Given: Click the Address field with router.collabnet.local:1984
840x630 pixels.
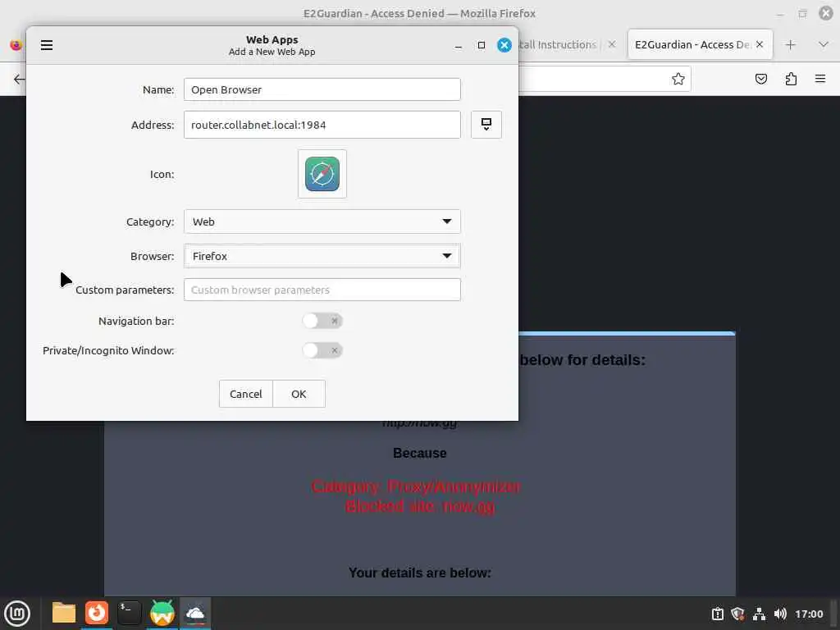Looking at the screenshot, I should click(322, 125).
